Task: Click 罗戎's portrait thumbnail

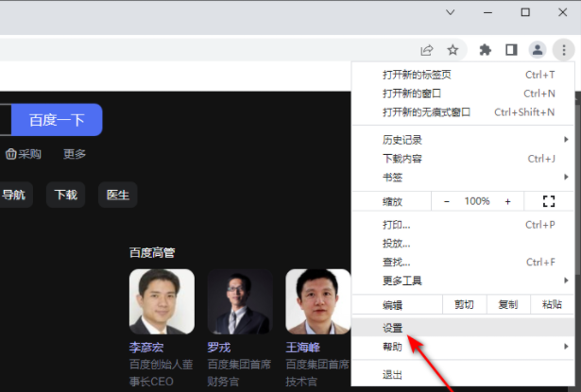Action: [240, 301]
